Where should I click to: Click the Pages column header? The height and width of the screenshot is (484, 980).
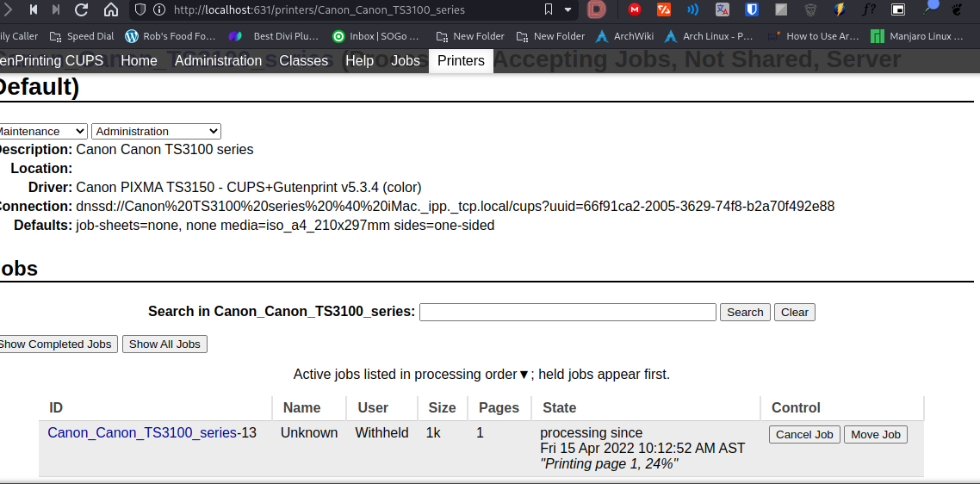tap(499, 407)
